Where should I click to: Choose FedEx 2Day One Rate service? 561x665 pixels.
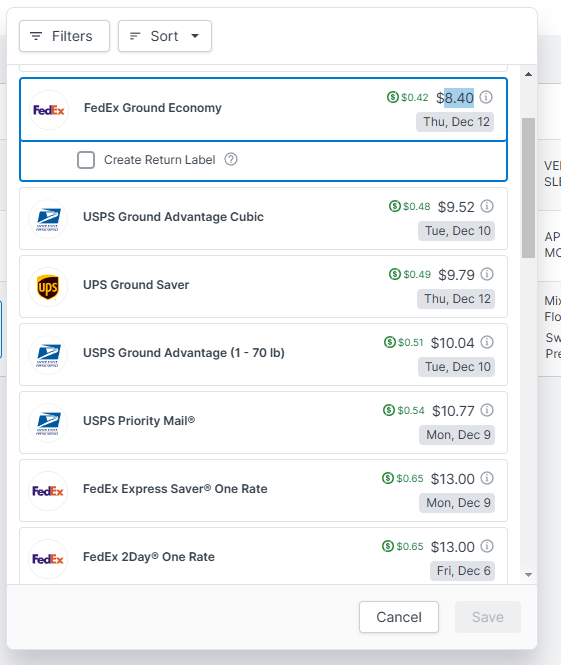[263, 556]
